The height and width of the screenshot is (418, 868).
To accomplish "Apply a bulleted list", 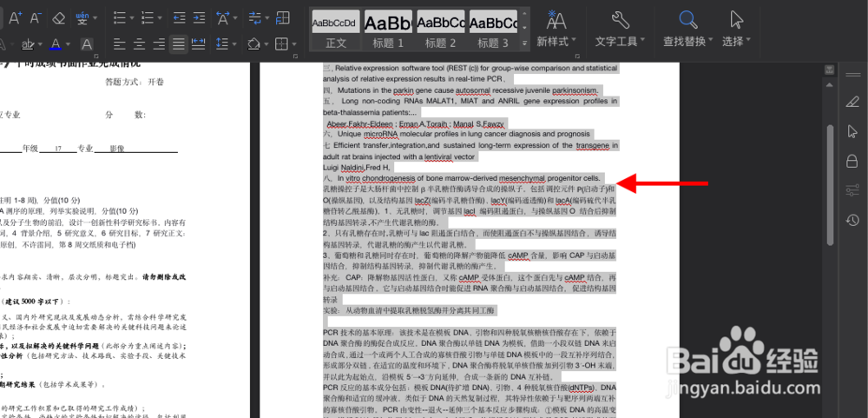I will click(x=120, y=17).
